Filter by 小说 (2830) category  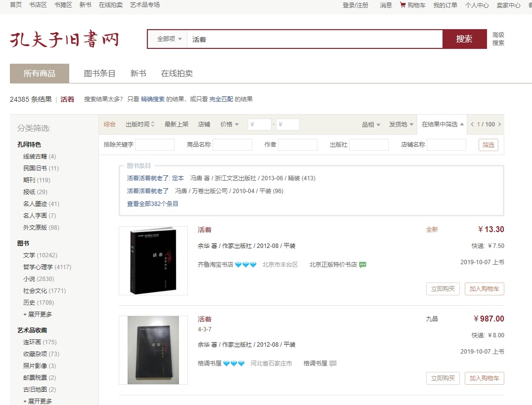click(39, 279)
